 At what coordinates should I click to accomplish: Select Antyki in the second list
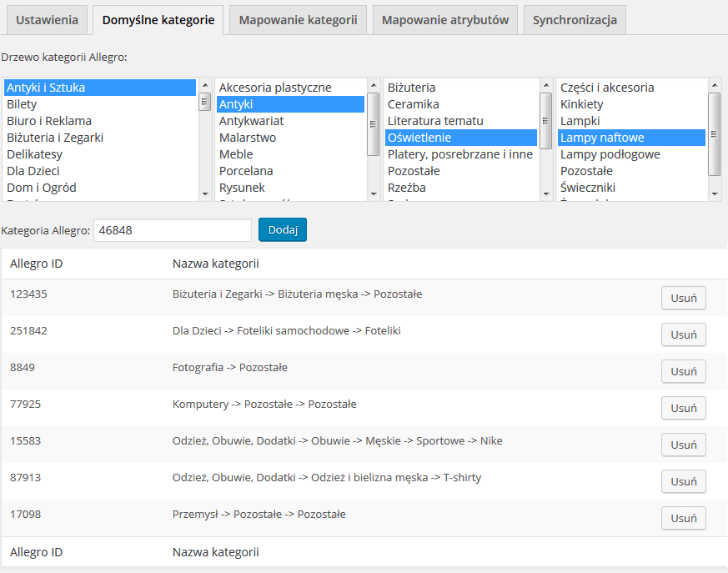(x=291, y=104)
